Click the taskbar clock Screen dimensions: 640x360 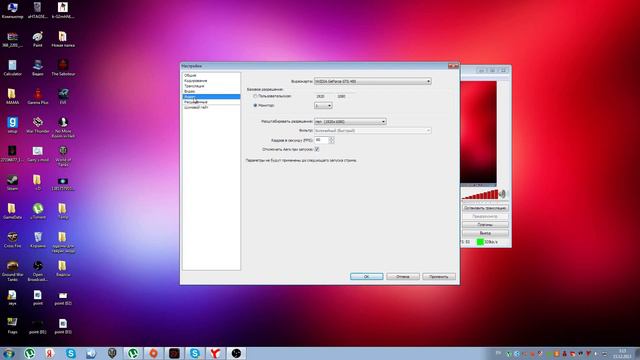coord(622,353)
